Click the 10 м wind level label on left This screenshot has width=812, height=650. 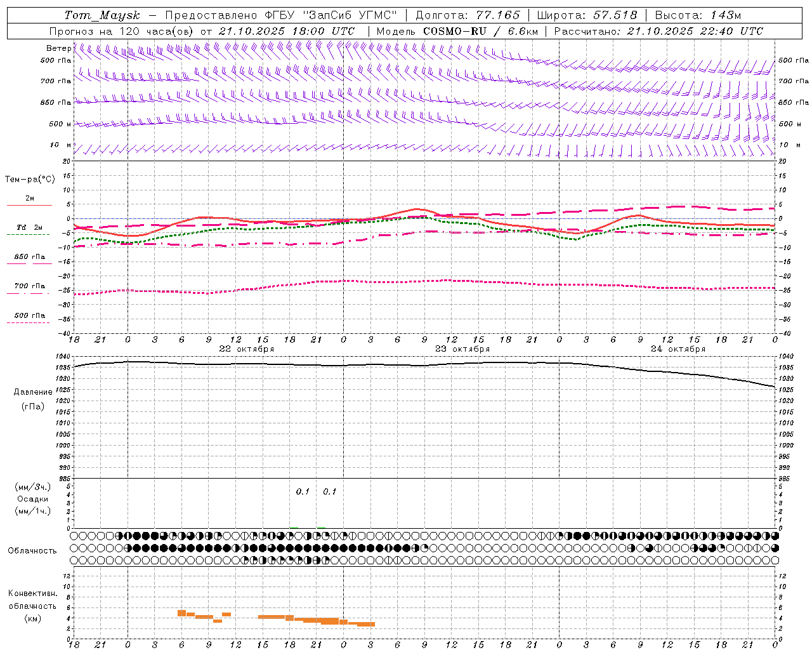(x=60, y=145)
